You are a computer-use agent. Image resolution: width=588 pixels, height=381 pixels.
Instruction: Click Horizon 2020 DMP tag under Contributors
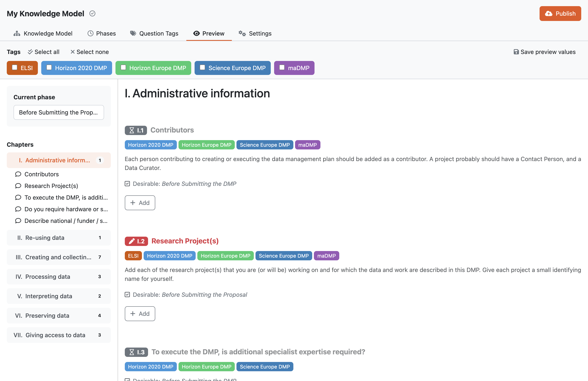151,145
